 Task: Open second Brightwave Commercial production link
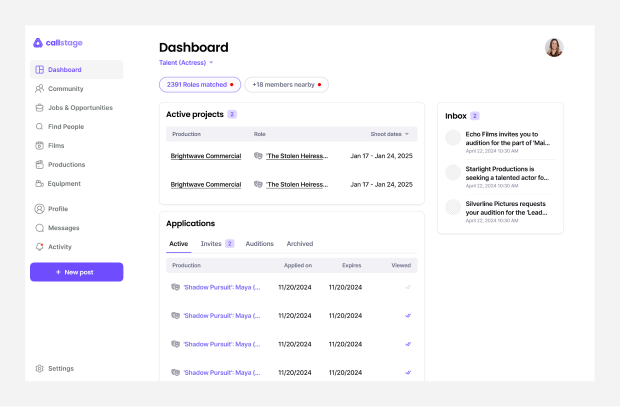pos(206,184)
